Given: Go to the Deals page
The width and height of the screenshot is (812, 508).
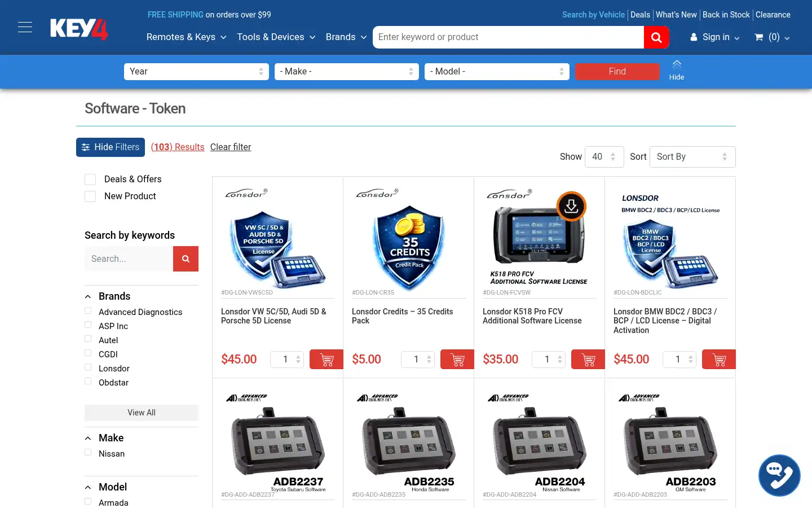Looking at the screenshot, I should coord(640,15).
